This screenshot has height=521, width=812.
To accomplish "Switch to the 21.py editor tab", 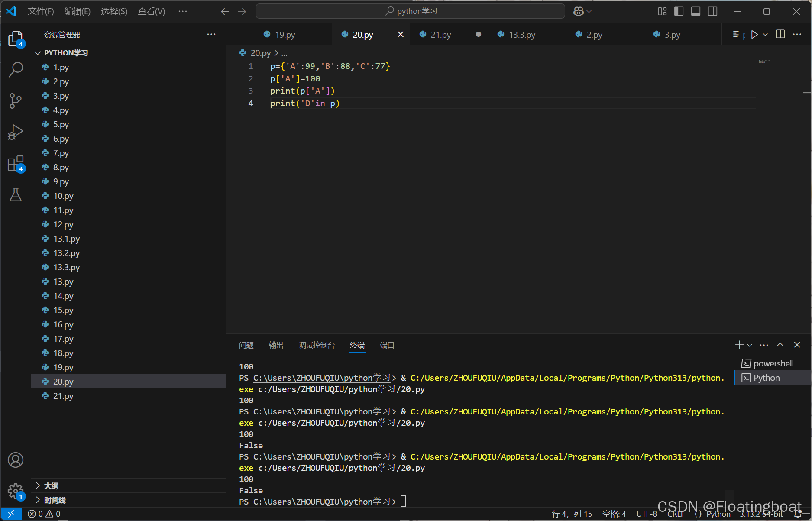I will (x=441, y=35).
